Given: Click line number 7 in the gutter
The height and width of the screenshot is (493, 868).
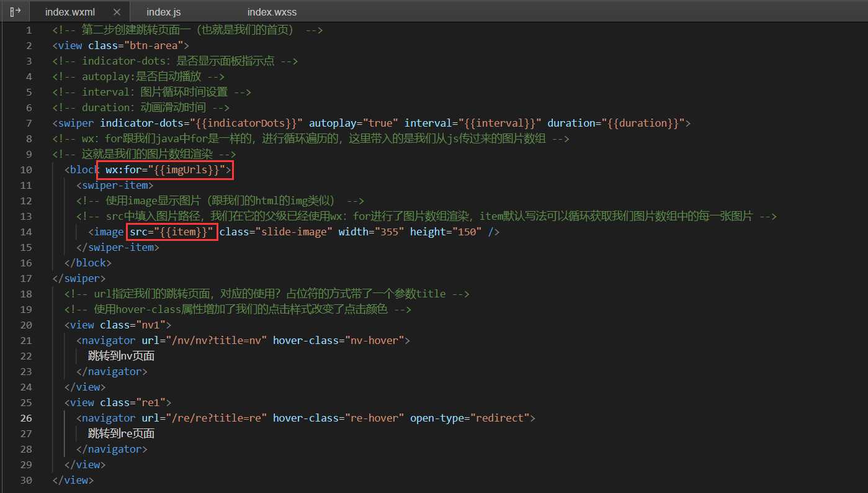Looking at the screenshot, I should [29, 123].
